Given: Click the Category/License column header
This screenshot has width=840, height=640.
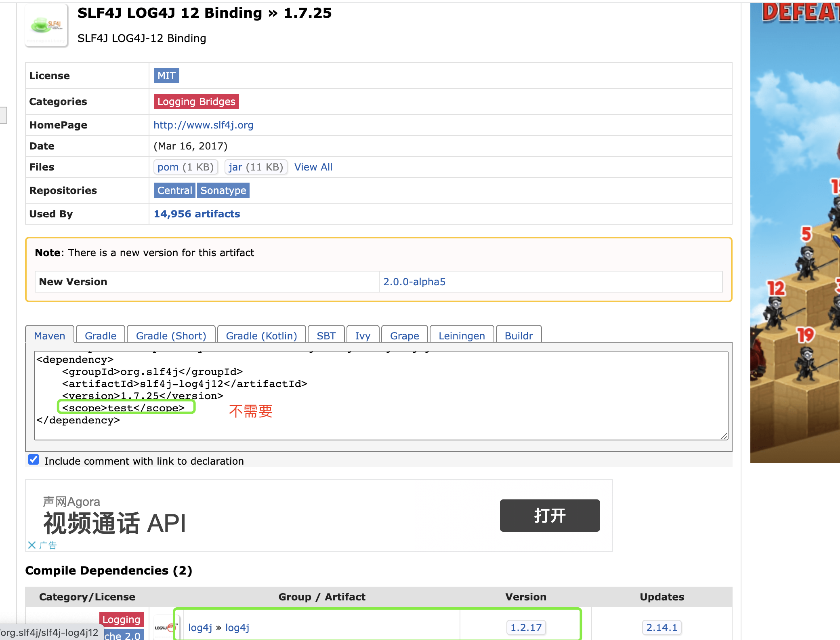Looking at the screenshot, I should 87,597.
